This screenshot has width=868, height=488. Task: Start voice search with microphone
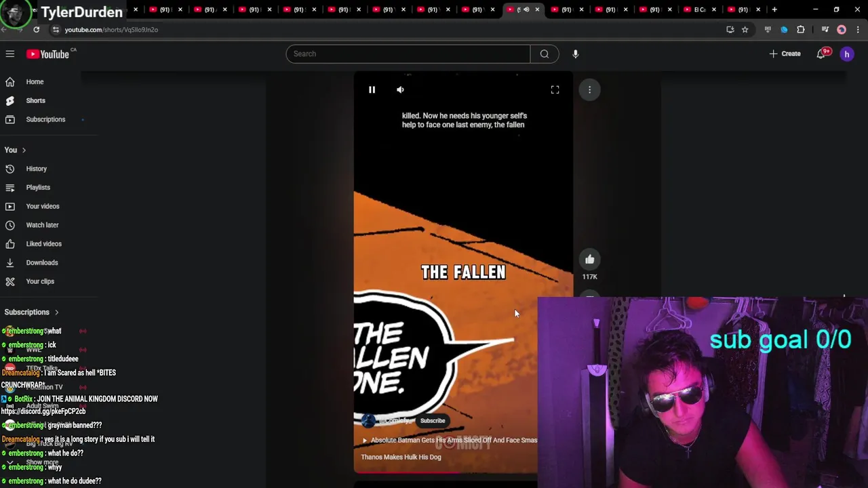click(x=575, y=54)
